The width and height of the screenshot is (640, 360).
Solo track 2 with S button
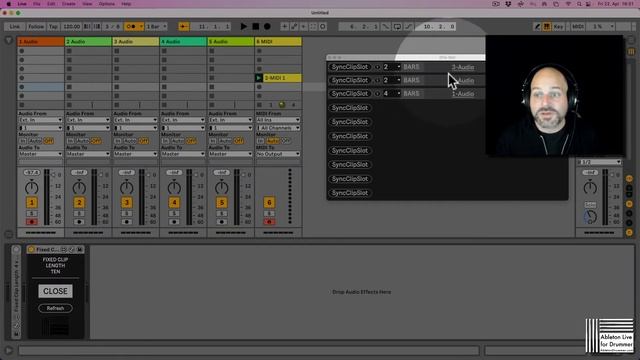pyautogui.click(x=79, y=213)
